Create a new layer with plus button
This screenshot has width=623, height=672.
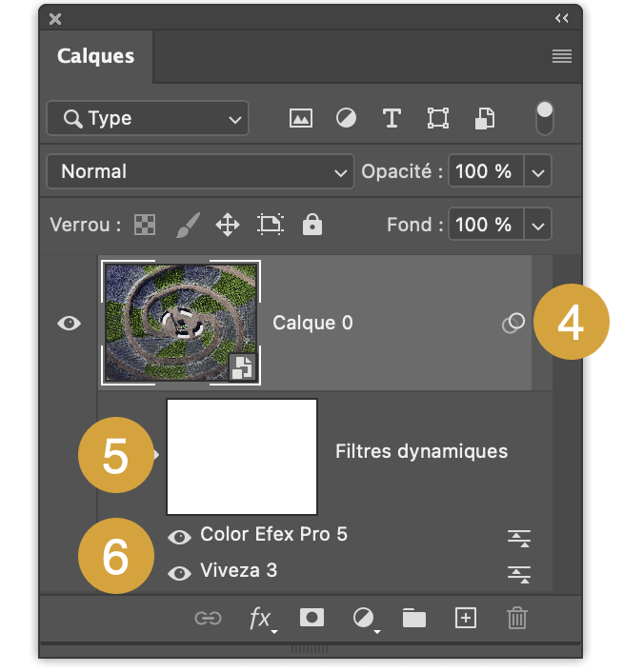pyautogui.click(x=466, y=618)
